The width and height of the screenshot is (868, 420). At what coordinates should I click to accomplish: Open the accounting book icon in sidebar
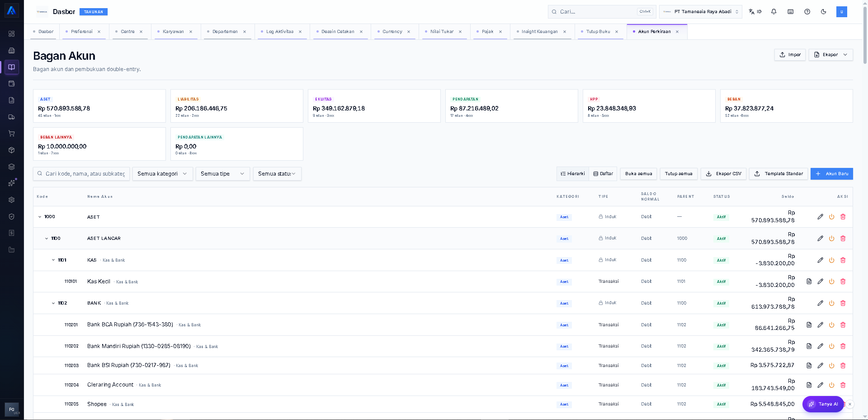point(12,67)
